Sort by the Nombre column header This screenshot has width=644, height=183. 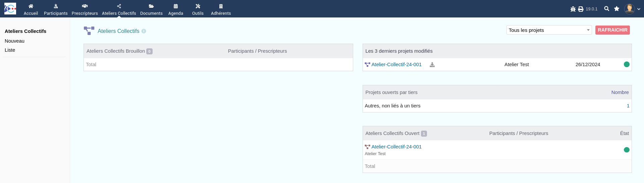click(620, 92)
